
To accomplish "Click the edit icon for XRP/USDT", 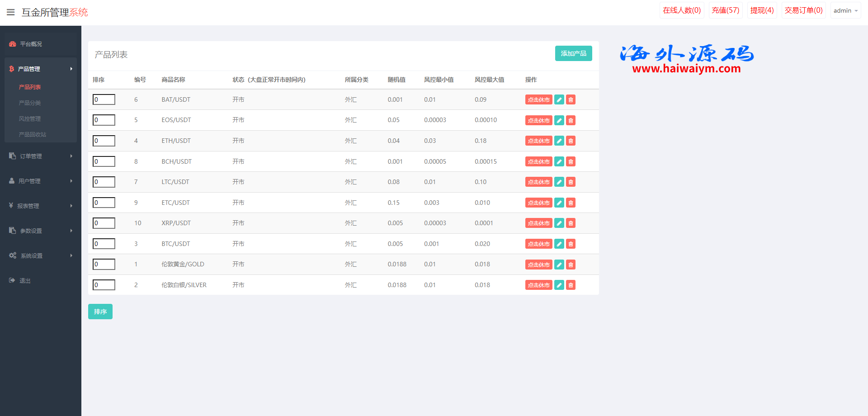I will (x=559, y=223).
